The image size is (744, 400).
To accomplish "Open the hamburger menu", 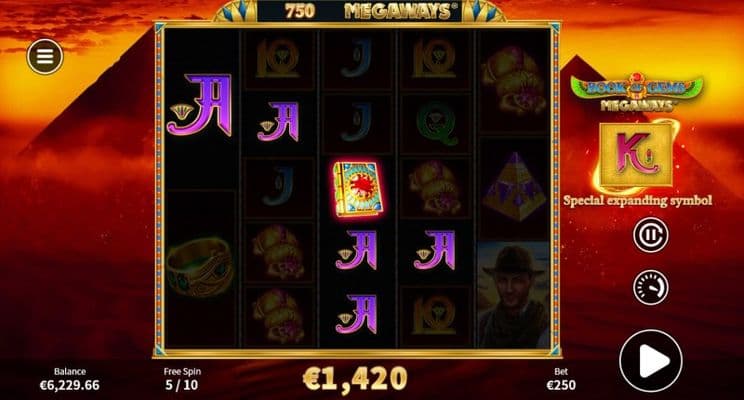I will tap(45, 56).
